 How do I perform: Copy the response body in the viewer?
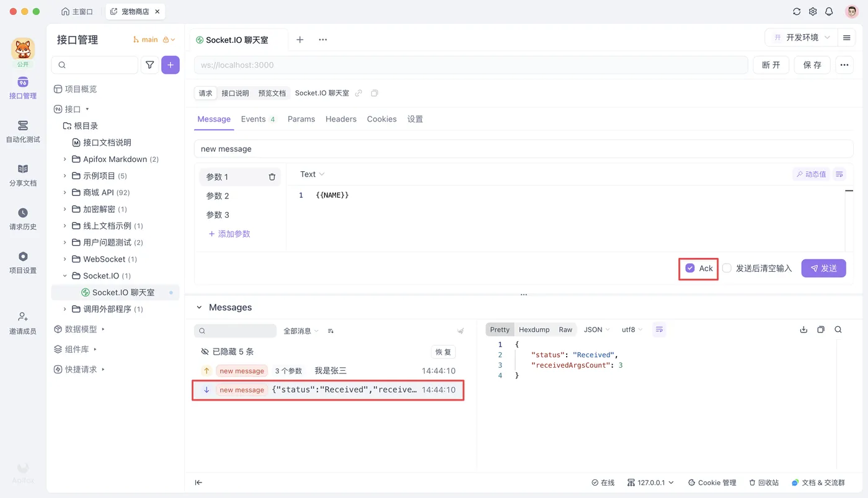point(821,329)
